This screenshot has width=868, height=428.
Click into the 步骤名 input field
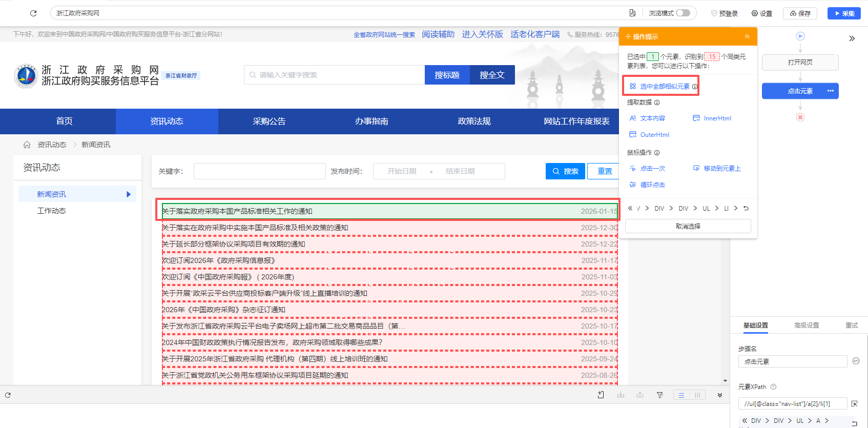click(793, 361)
